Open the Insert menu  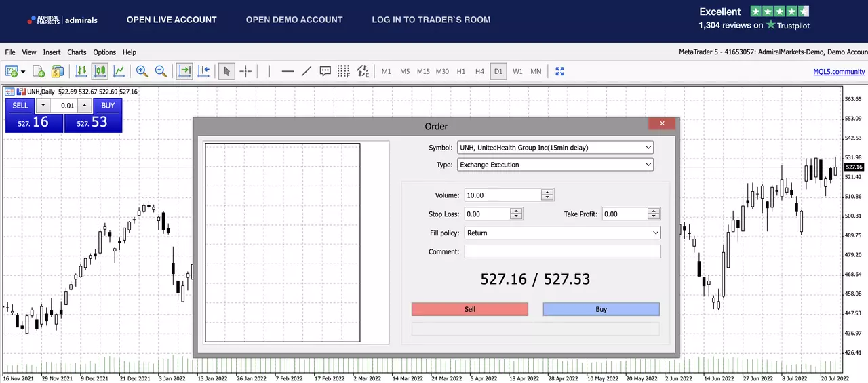(x=52, y=52)
